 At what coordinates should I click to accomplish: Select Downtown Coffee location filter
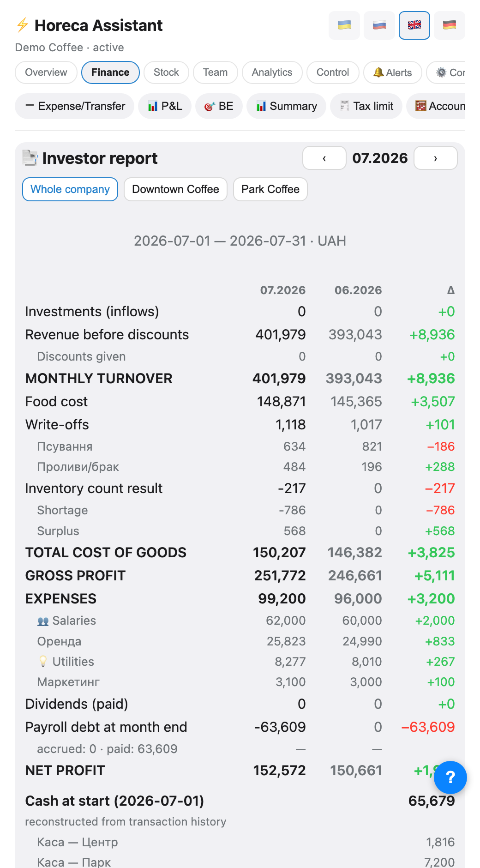tap(175, 189)
